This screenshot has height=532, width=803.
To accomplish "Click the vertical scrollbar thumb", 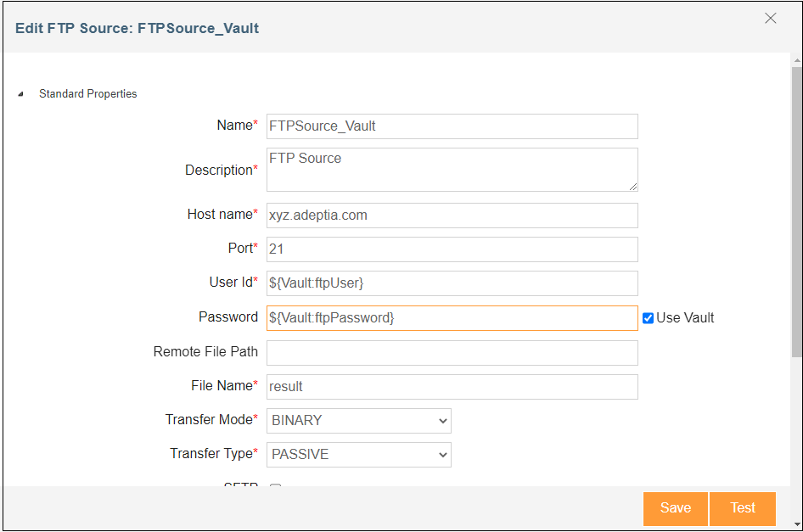I will (x=796, y=212).
